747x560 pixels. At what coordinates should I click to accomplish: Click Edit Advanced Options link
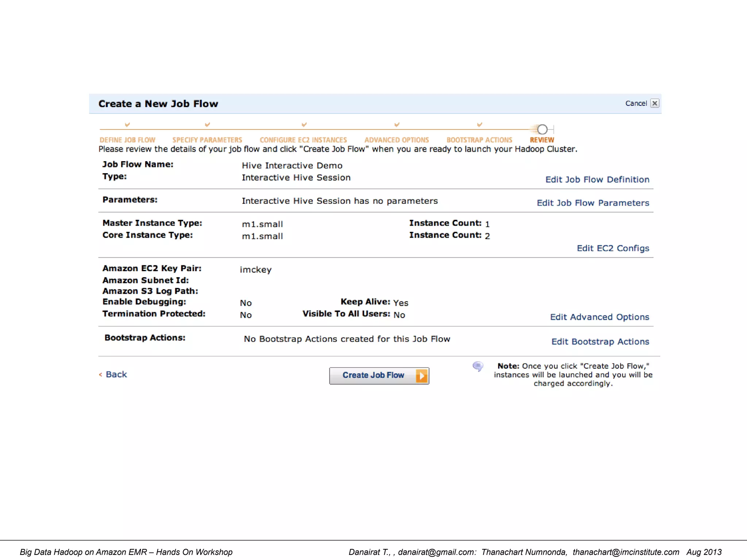(599, 317)
